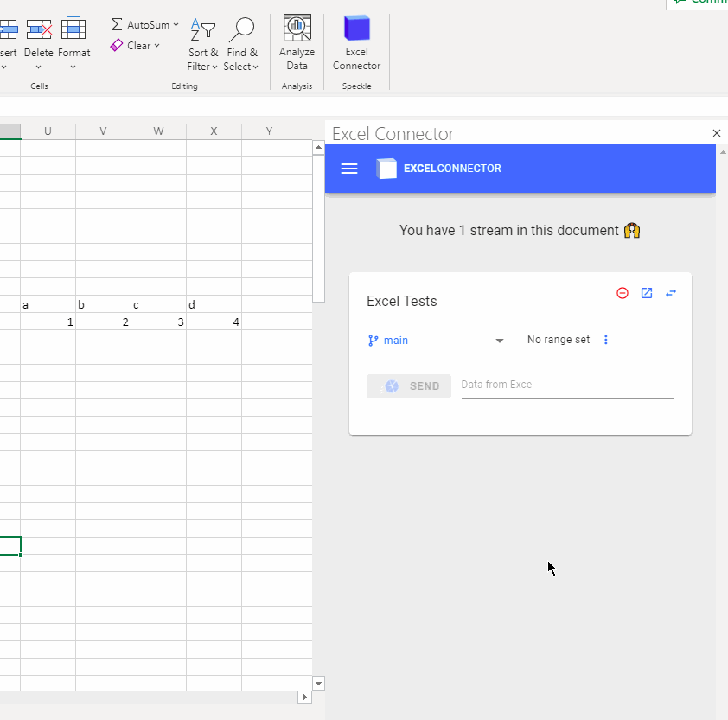Select cell with value 4
The width and height of the screenshot is (728, 720).
click(x=214, y=322)
